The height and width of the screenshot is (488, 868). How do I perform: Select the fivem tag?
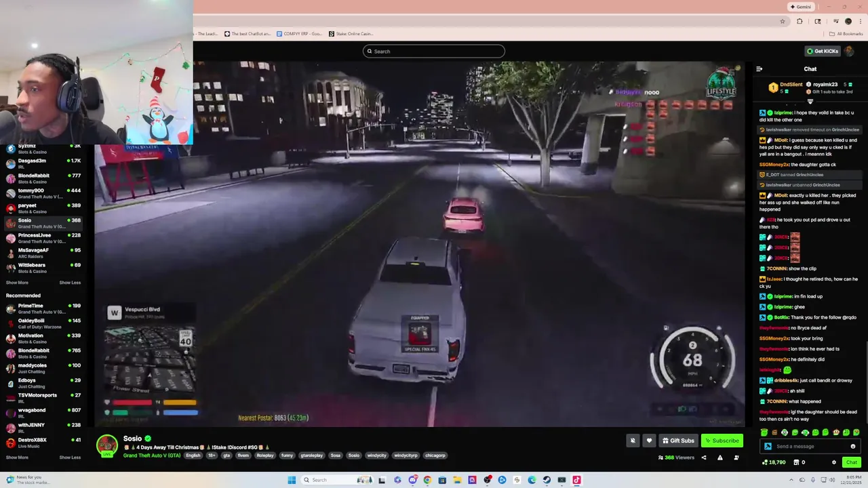pos(243,455)
